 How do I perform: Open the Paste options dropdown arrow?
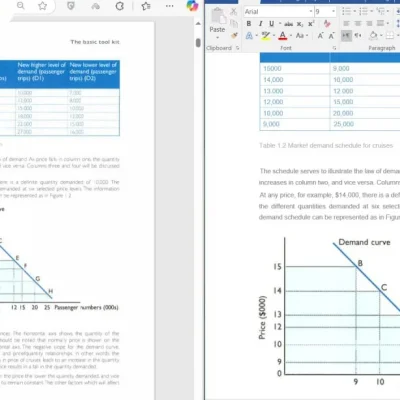tap(217, 37)
